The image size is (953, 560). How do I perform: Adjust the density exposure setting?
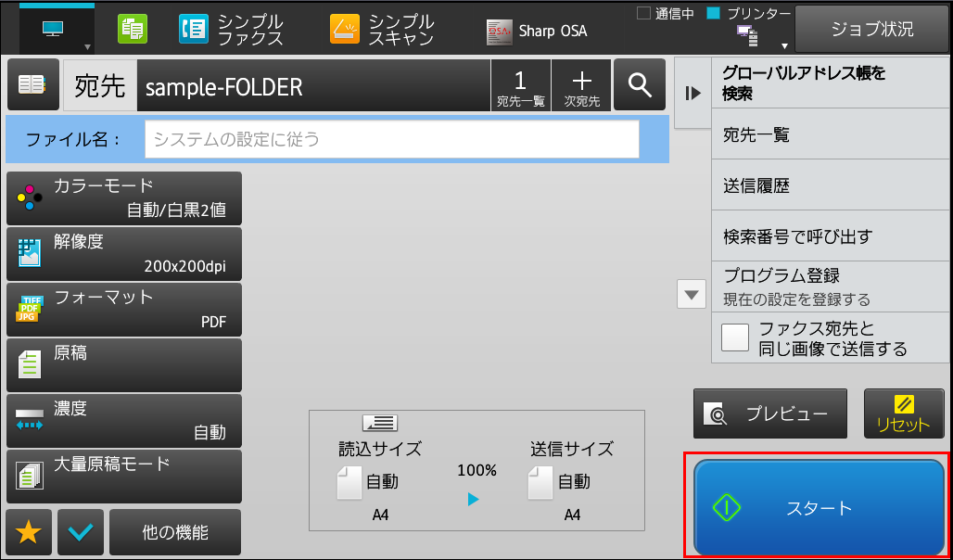click(124, 421)
